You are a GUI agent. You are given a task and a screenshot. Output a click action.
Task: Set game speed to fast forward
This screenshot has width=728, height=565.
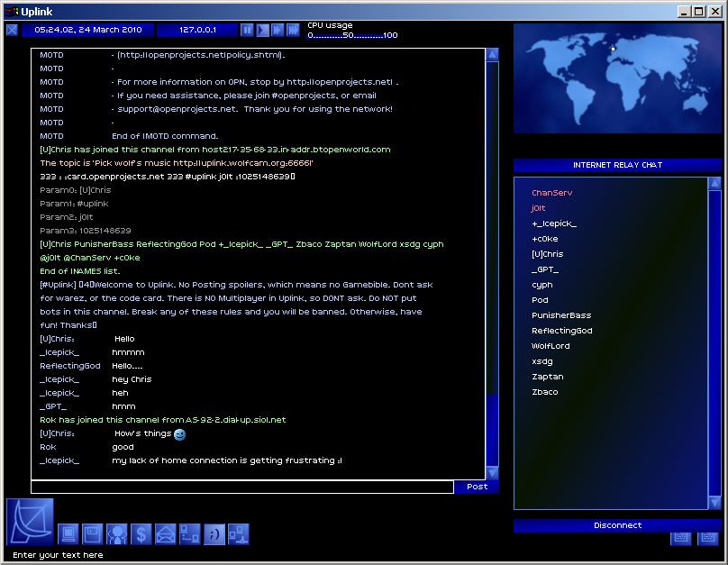click(278, 30)
